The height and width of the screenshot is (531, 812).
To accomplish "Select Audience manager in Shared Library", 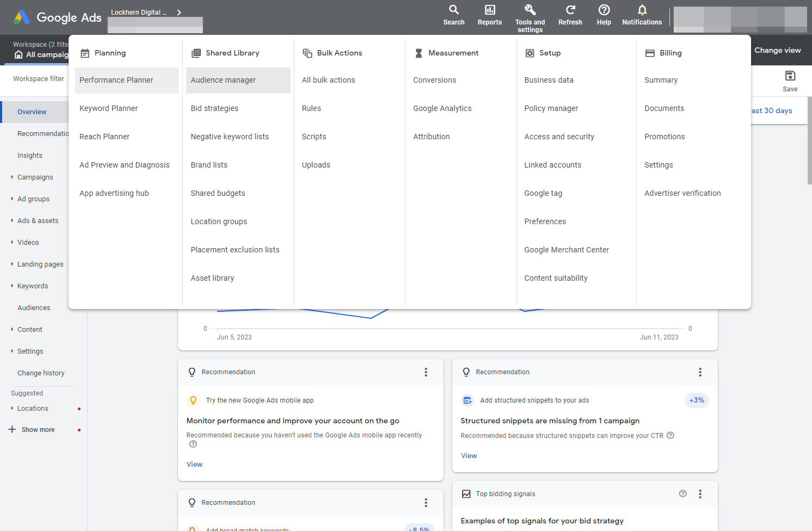I will click(x=238, y=81).
